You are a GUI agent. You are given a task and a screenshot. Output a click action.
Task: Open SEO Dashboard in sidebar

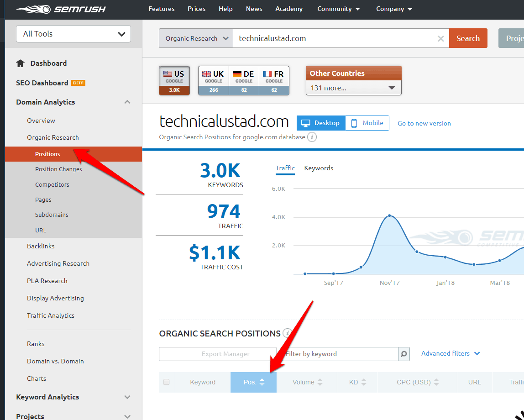point(42,83)
